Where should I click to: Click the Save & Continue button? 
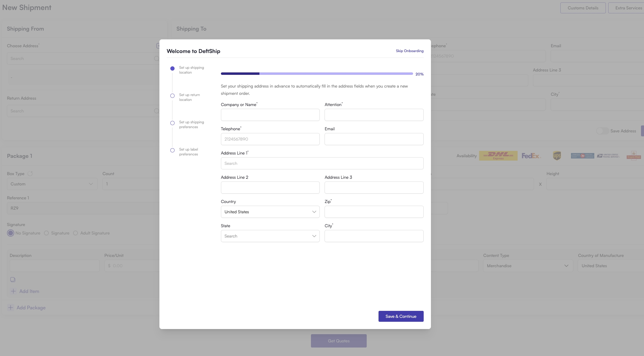[x=401, y=316]
